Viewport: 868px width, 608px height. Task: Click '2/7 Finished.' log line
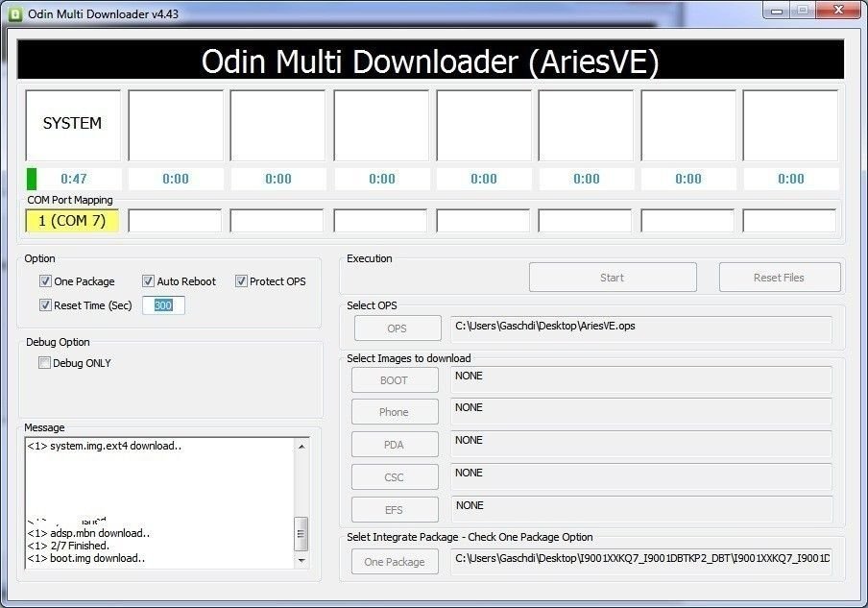click(68, 546)
